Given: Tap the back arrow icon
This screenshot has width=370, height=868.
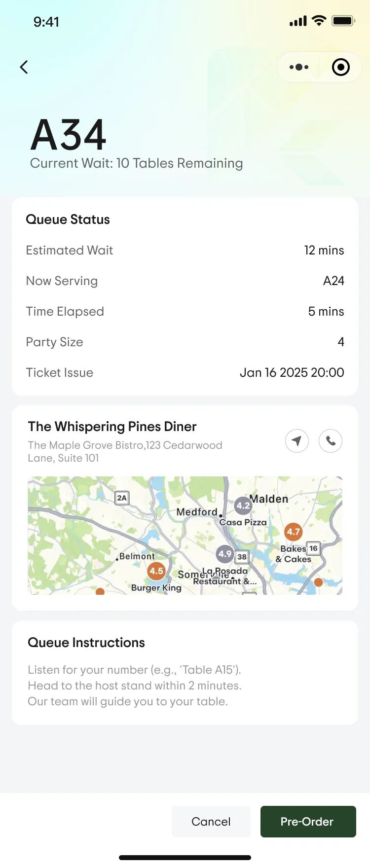Looking at the screenshot, I should point(24,67).
